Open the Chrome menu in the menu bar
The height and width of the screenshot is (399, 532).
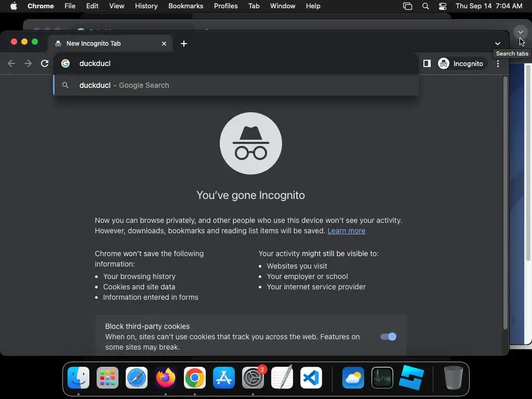tap(41, 6)
